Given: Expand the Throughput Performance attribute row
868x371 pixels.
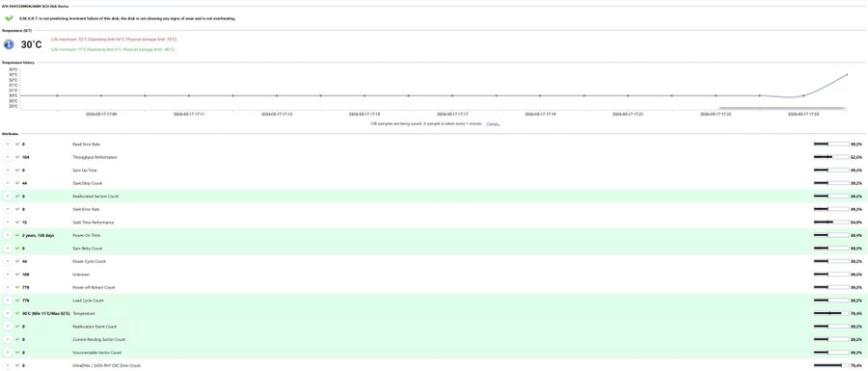Looking at the screenshot, I should point(7,157).
